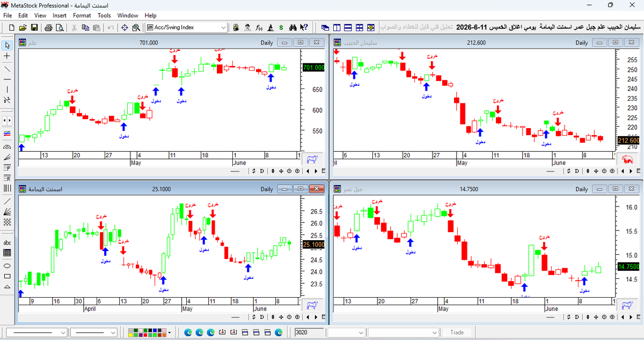Click the periodicity 'D' button in top-left chart

point(262,171)
